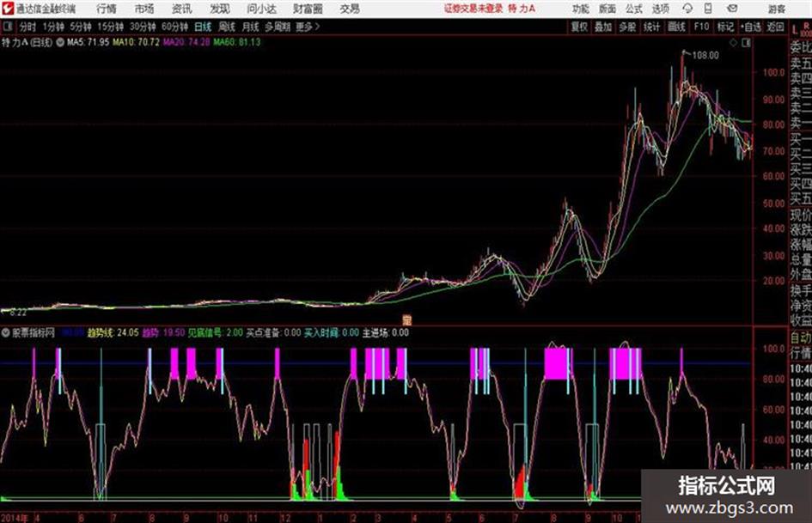The width and height of the screenshot is (812, 523).
Task: Click the diamond icon atop the main chart
Action: (733, 43)
